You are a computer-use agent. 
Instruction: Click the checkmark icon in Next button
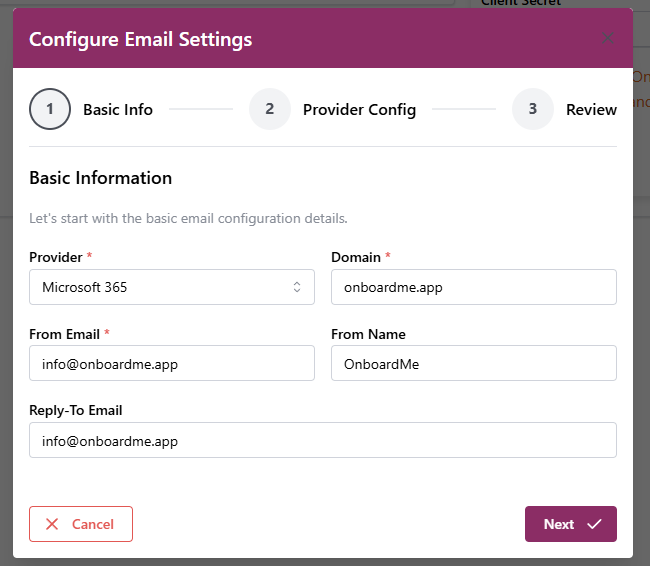[594, 524]
